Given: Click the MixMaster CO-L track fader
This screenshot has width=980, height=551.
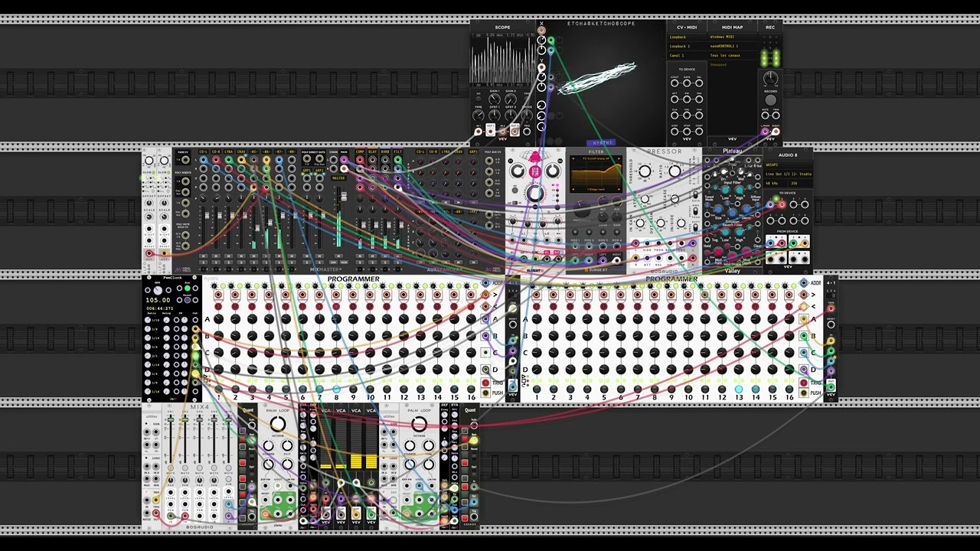Looking at the screenshot, I should point(207,215).
